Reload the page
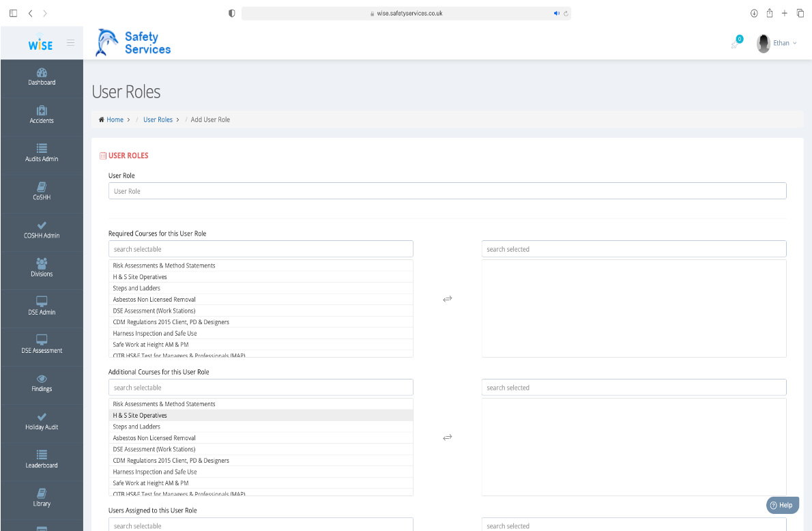The image size is (812, 531). coord(566,14)
